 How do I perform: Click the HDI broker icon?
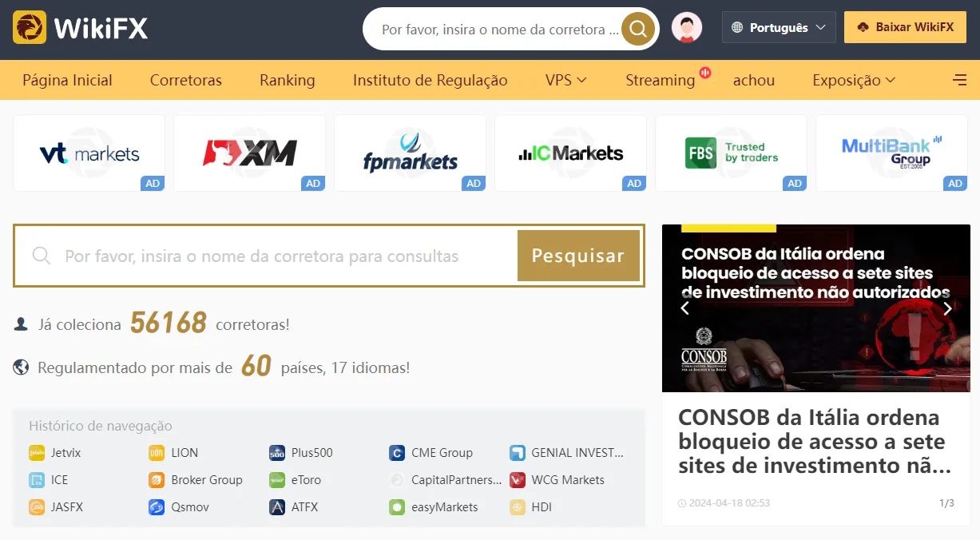[x=518, y=507]
